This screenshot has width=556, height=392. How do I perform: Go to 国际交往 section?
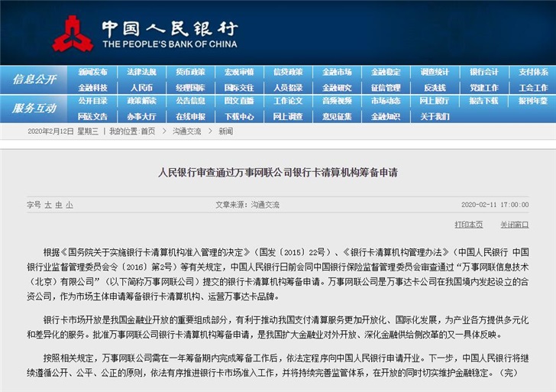tap(239, 88)
